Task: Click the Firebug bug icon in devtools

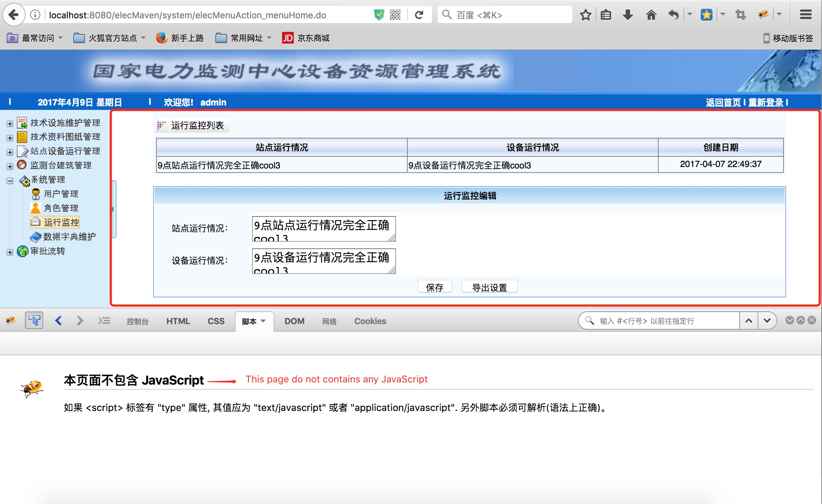Action: 10,320
